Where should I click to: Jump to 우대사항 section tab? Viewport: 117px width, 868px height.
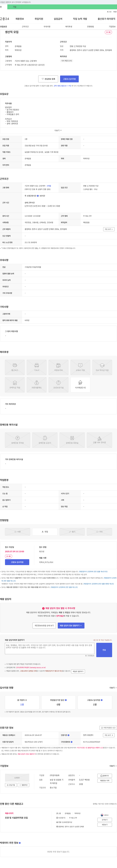(x=47, y=27)
